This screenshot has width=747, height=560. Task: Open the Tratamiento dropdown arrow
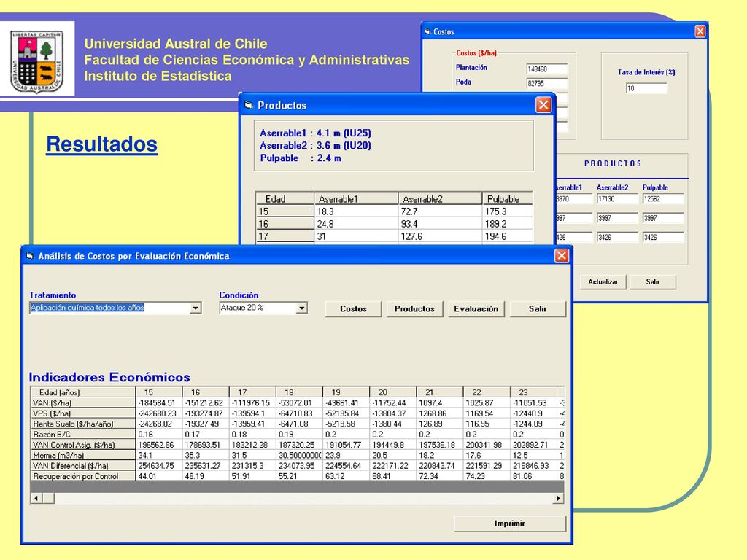click(x=196, y=308)
